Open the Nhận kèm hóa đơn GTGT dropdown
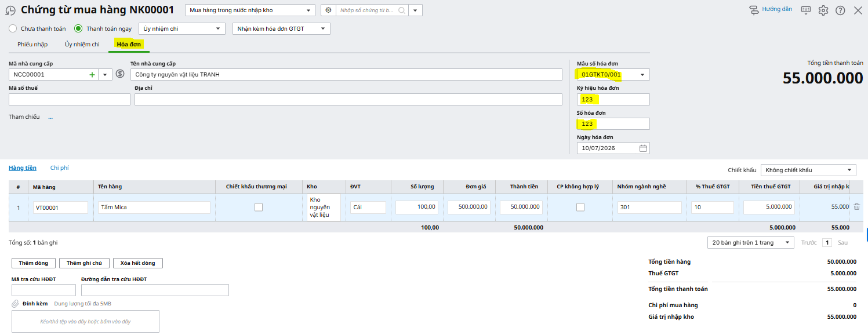 tap(281, 28)
